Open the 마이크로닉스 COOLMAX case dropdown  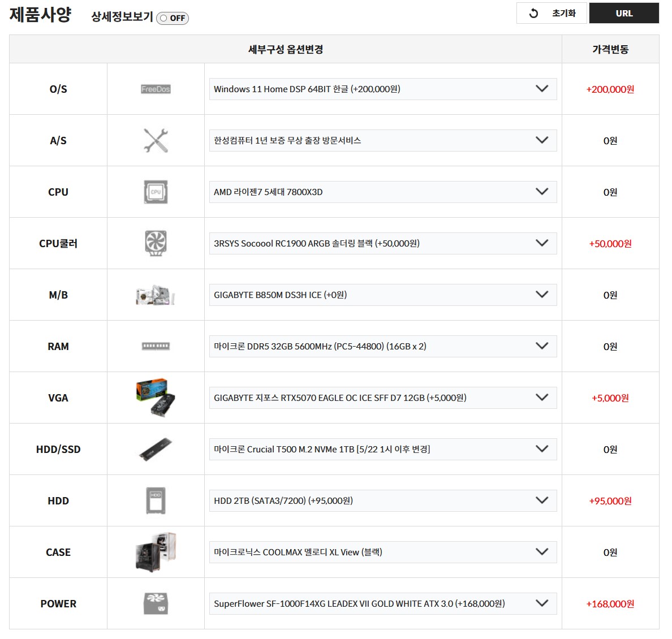click(383, 552)
